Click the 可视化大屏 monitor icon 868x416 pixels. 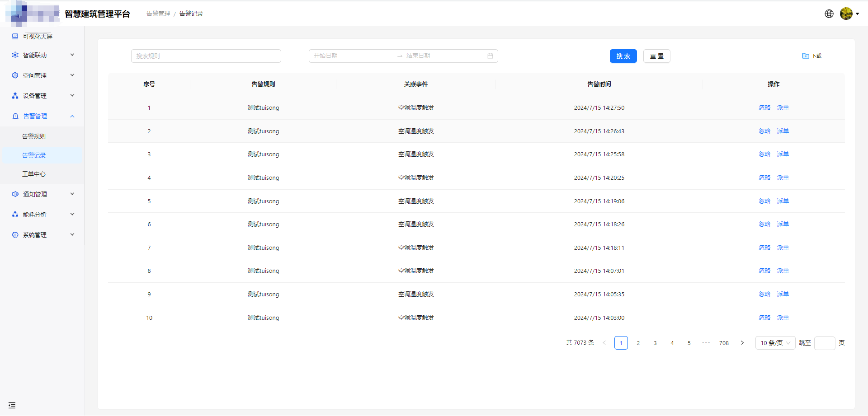coord(15,36)
